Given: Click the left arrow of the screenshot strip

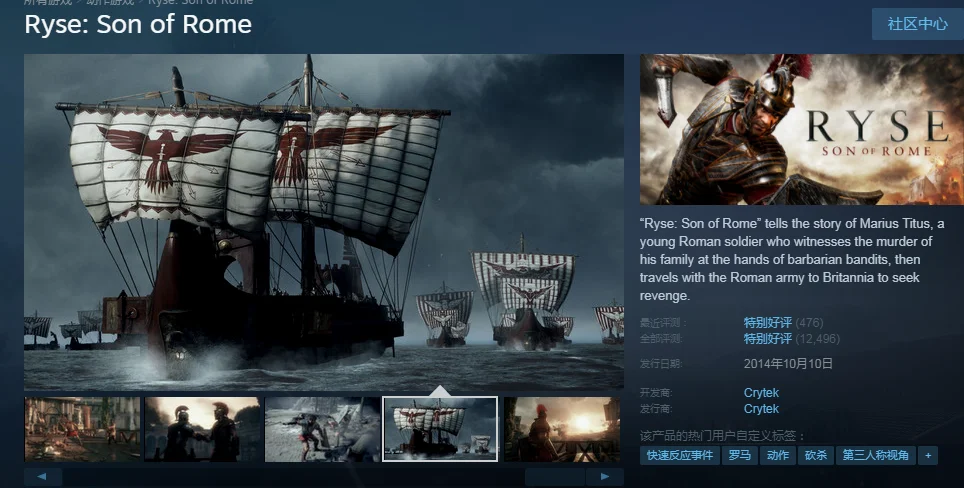Looking at the screenshot, I should pos(42,477).
